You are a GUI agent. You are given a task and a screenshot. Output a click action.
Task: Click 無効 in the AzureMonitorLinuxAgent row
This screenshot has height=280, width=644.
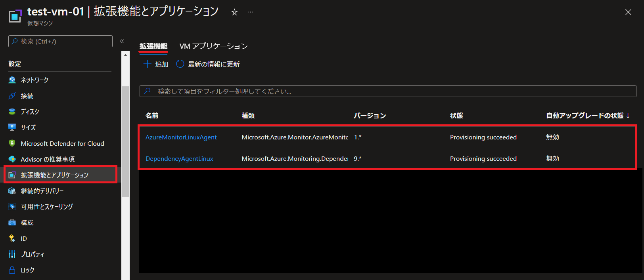tap(552, 137)
